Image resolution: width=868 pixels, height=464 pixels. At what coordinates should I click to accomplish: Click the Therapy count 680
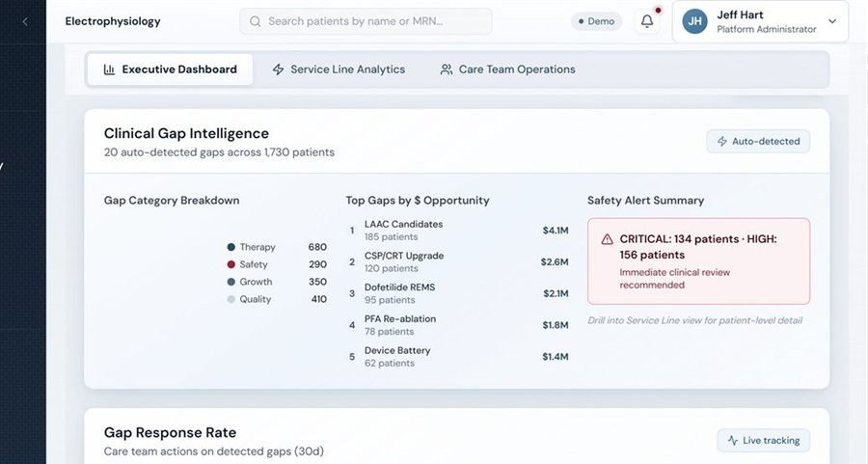317,247
